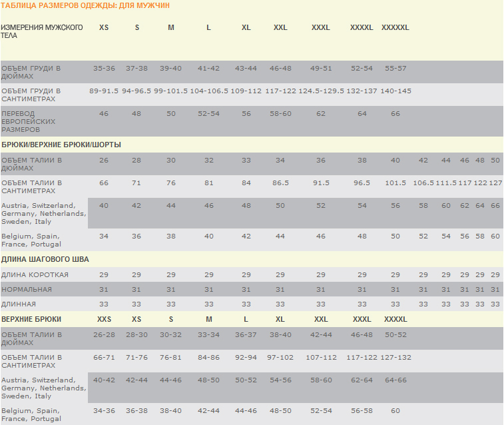The image size is (504, 425).
Task: Select the 'ДЛИНА КОРОТКАЯ' row label
Action: pos(35,275)
